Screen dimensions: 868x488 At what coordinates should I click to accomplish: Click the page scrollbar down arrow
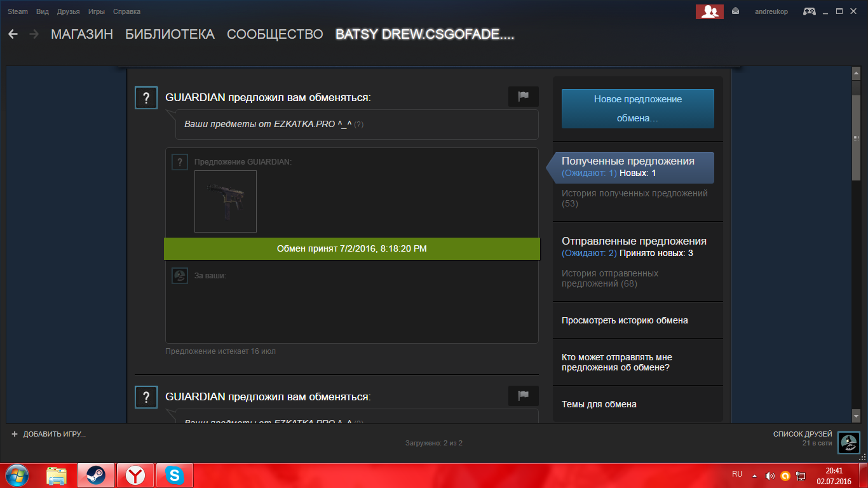[x=856, y=416]
